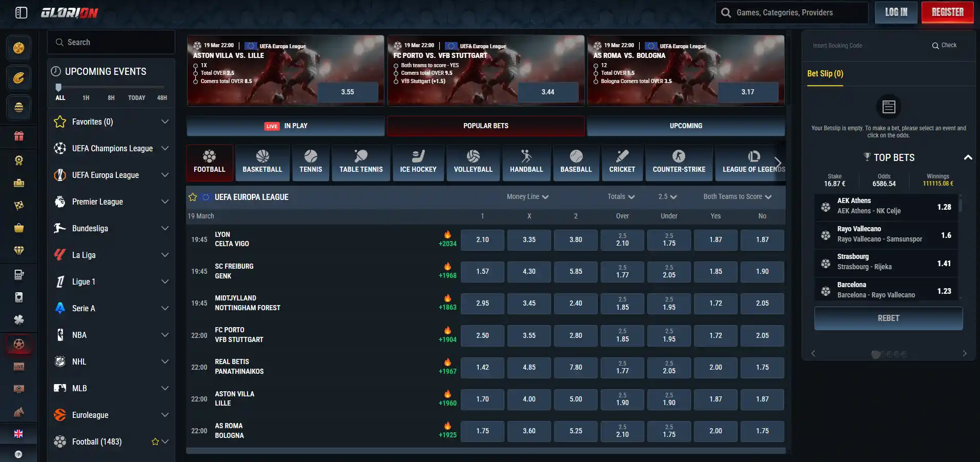Select the Basketball sport icon
The width and height of the screenshot is (980, 462).
[x=262, y=163]
